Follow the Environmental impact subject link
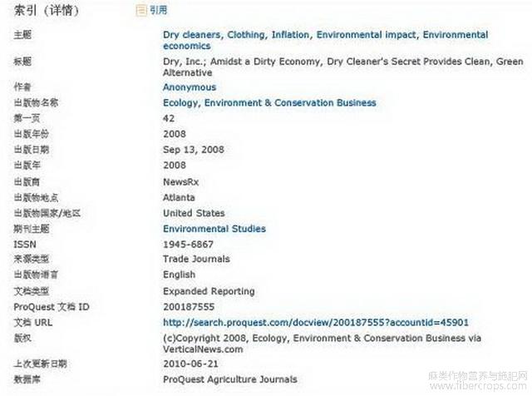This screenshot has height=396, width=532. 366,35
